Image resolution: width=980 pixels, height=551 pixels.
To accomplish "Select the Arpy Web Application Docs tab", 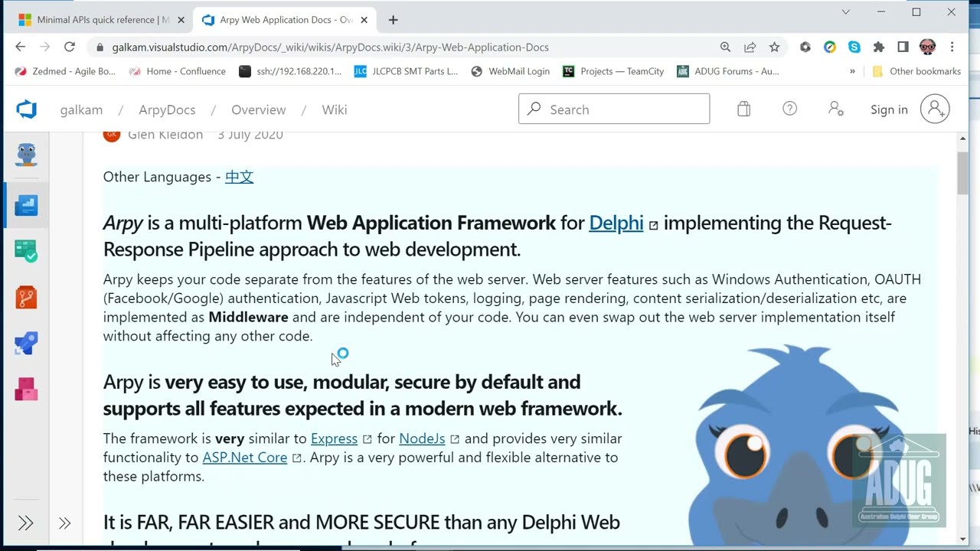I will point(284,20).
